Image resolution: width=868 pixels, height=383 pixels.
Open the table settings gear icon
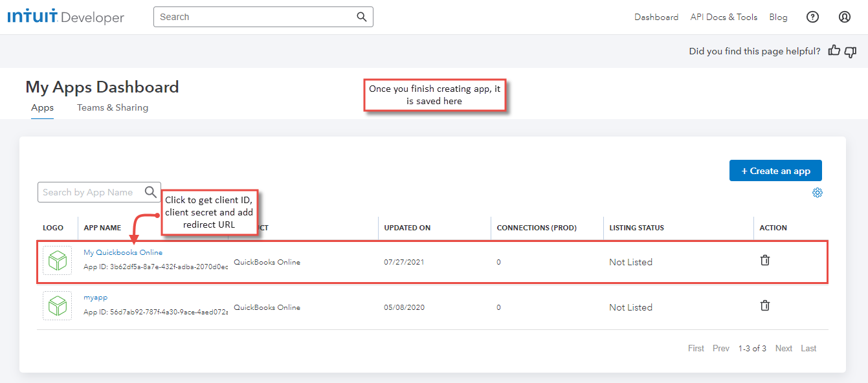coord(818,193)
